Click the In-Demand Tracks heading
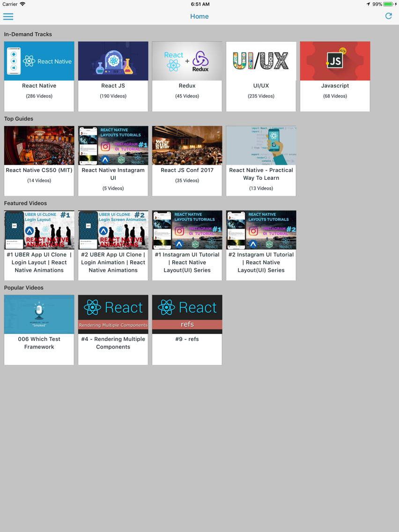This screenshot has width=399, height=532. click(28, 34)
